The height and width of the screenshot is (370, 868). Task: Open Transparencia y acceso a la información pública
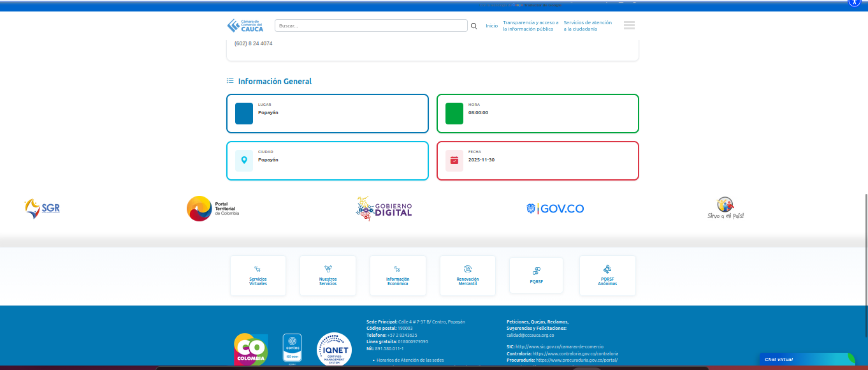[x=530, y=26]
